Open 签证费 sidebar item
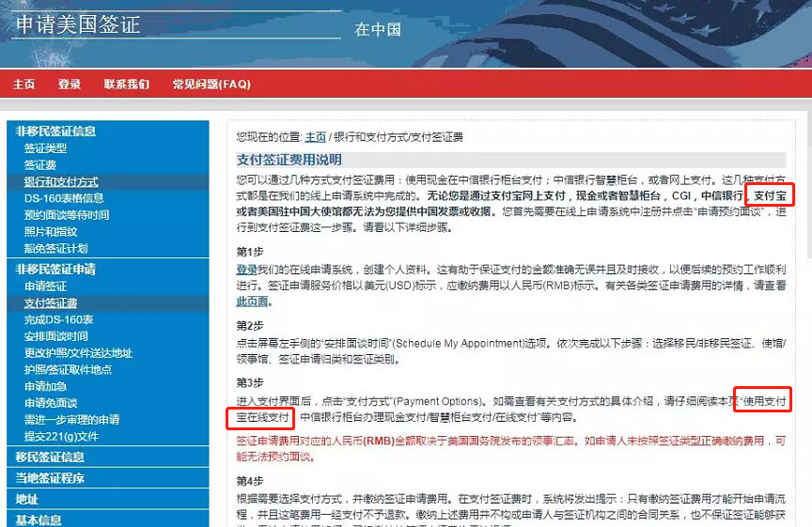The height and width of the screenshot is (527, 812). click(39, 165)
